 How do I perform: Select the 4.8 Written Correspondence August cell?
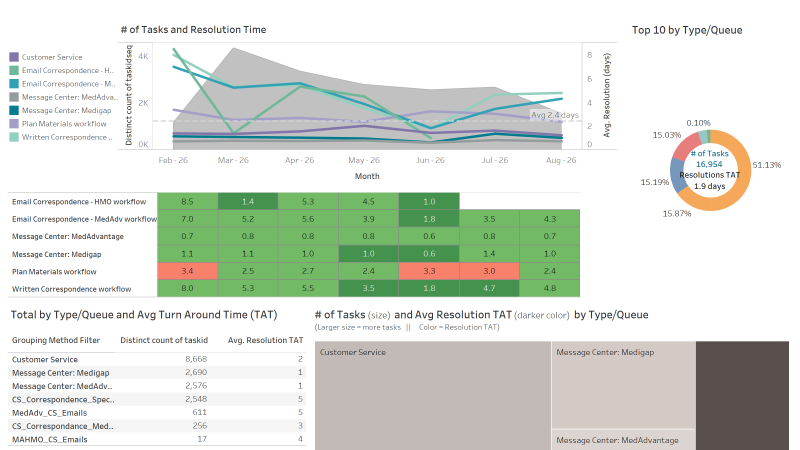tap(549, 288)
